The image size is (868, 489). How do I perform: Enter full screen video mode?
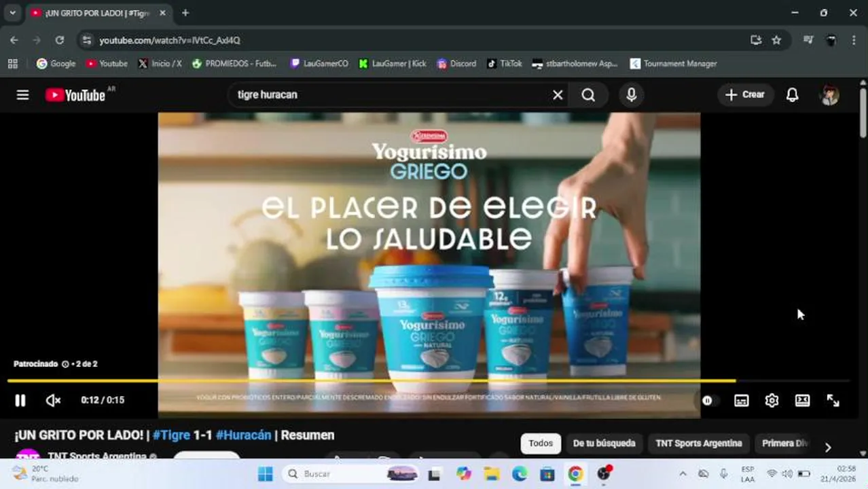coord(833,401)
